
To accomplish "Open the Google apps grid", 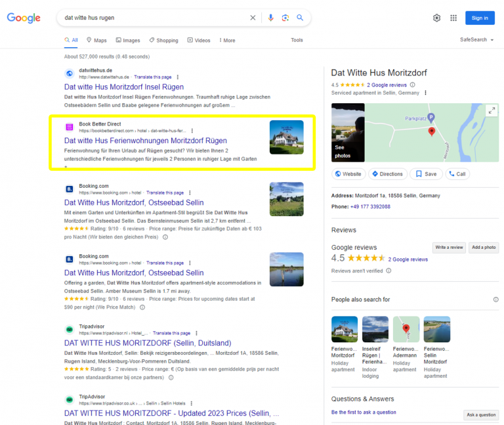I will point(453,18).
